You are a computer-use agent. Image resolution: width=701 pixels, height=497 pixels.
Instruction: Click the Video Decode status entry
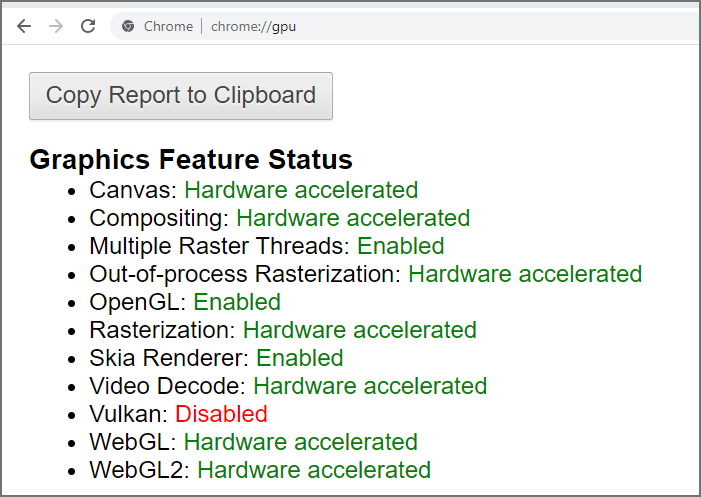(x=288, y=386)
